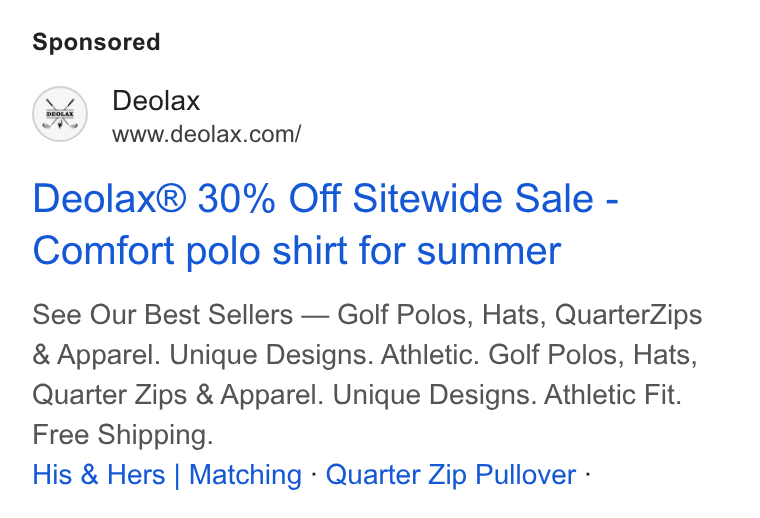Open the His & Hers | Matching sitelink
The image size is (760, 518).
tap(167, 474)
